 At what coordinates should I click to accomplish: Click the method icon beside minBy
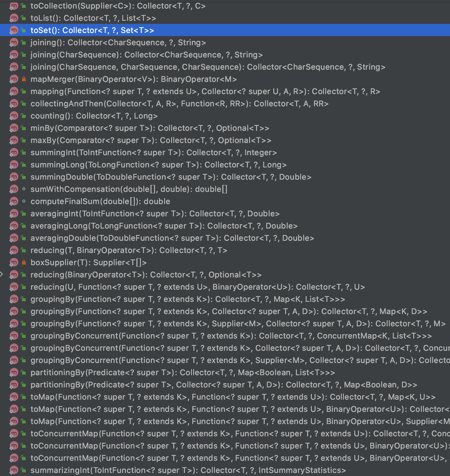pos(14,128)
